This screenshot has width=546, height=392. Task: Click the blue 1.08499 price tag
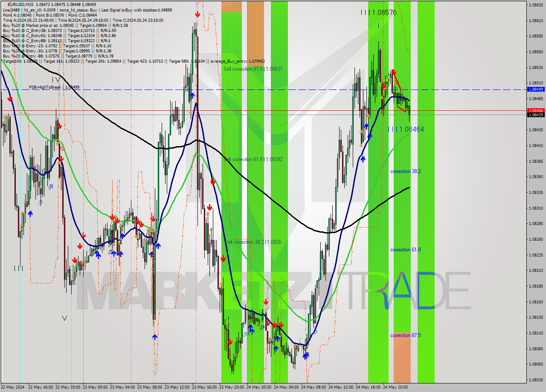(x=536, y=89)
